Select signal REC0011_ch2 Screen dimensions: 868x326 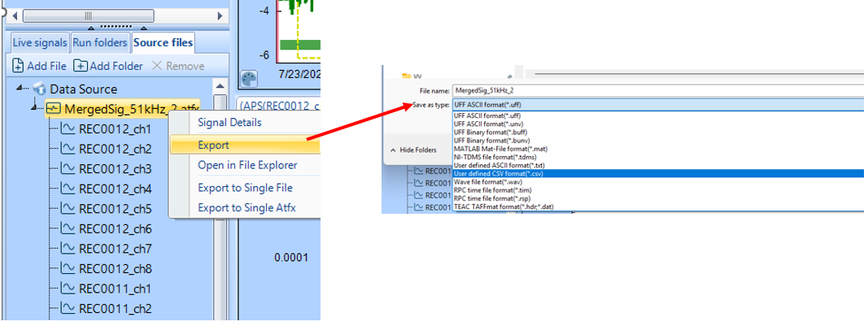116,308
